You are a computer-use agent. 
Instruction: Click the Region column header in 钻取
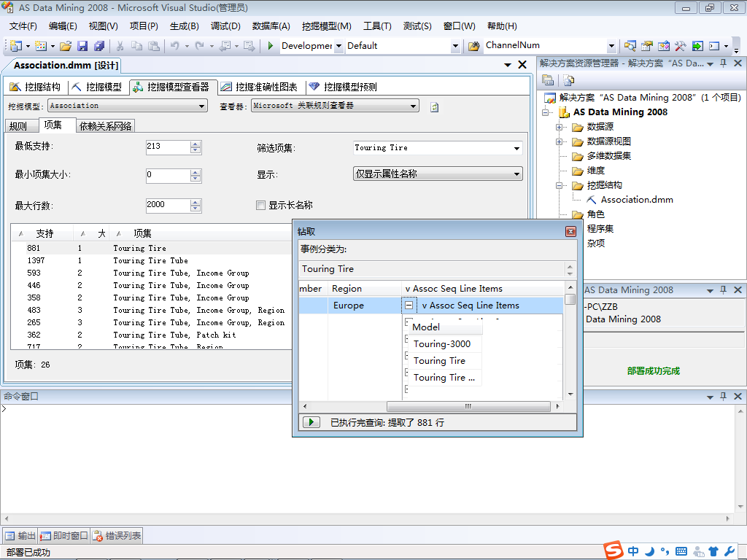point(365,289)
